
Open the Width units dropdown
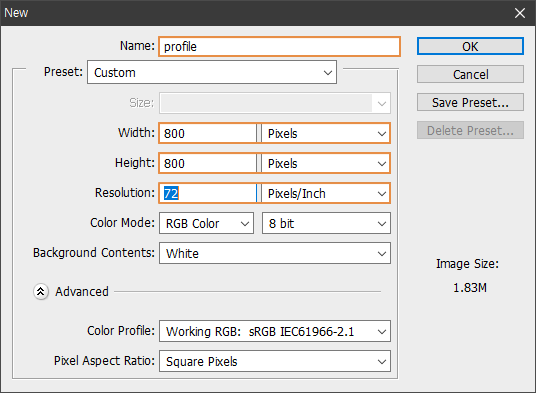pos(326,133)
